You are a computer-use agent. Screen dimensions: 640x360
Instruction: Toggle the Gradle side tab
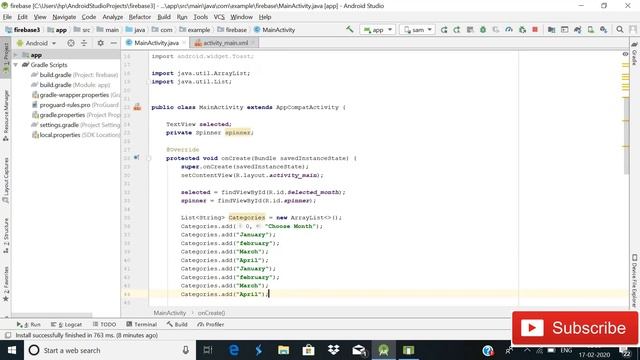[x=634, y=53]
